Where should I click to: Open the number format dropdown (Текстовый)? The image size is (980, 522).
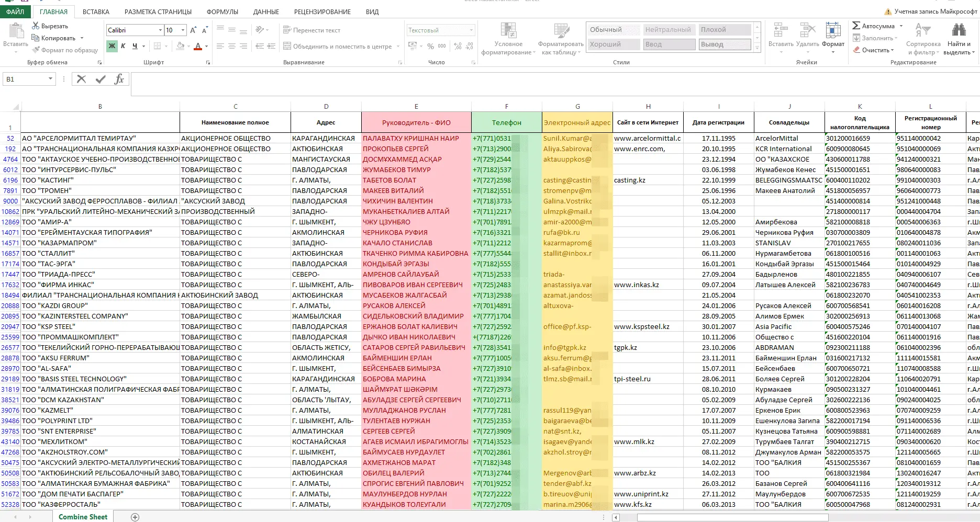point(471,30)
